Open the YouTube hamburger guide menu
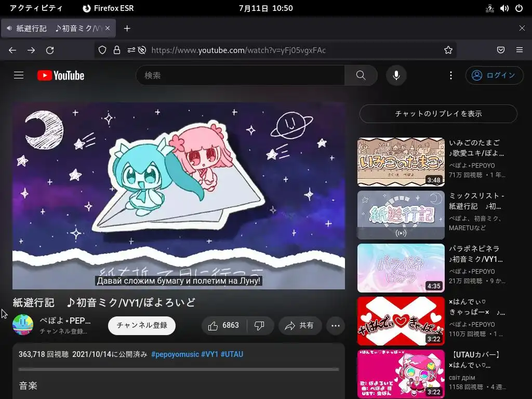The image size is (532, 399). coord(19,75)
